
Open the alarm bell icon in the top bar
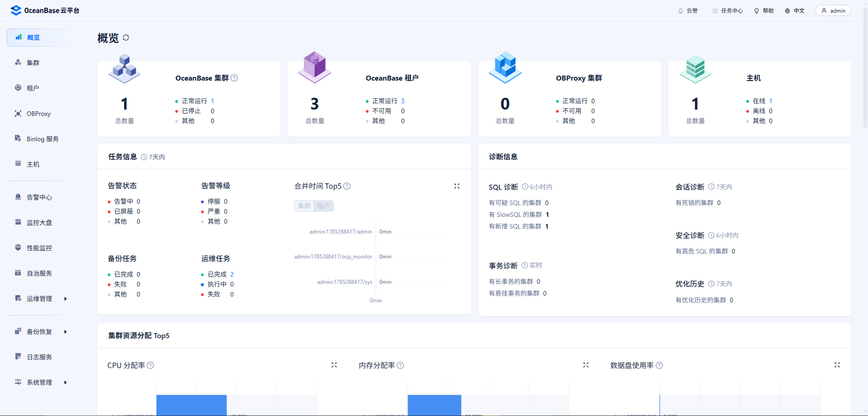click(x=680, y=11)
